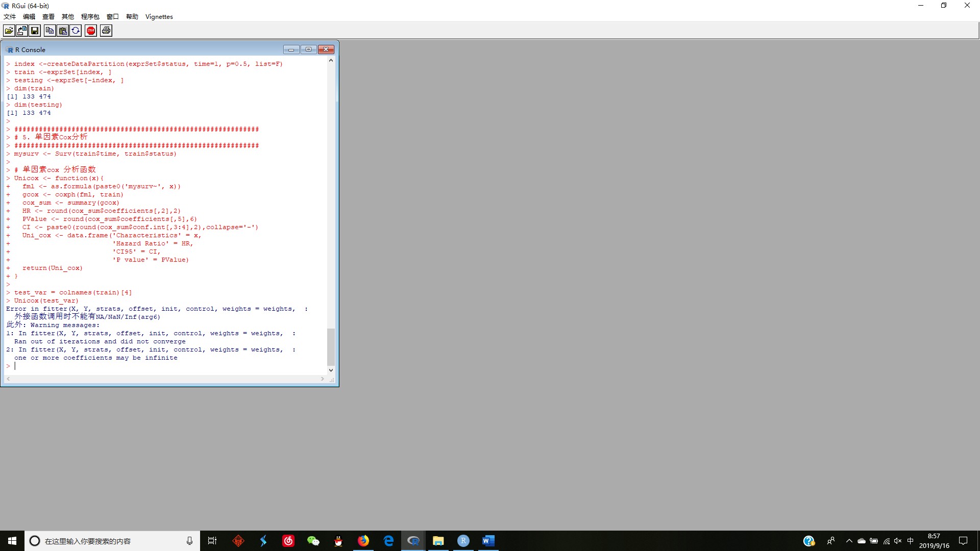Click the Print toolbar icon

106,31
